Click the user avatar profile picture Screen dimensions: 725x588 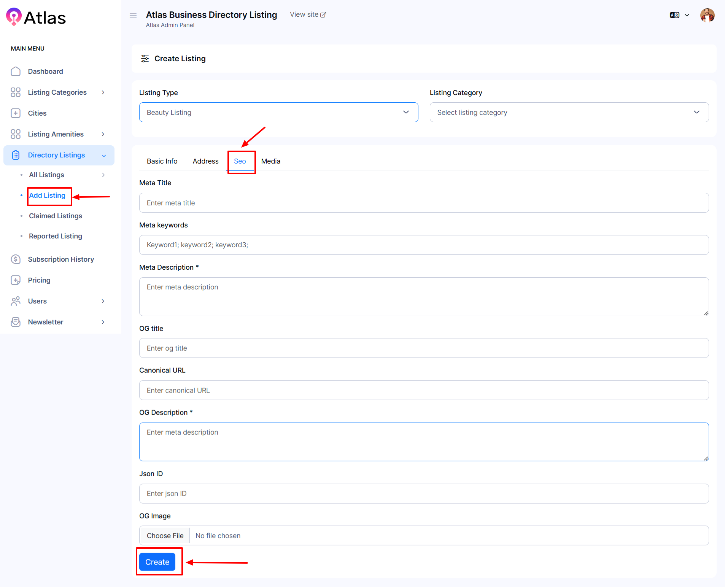707,15
